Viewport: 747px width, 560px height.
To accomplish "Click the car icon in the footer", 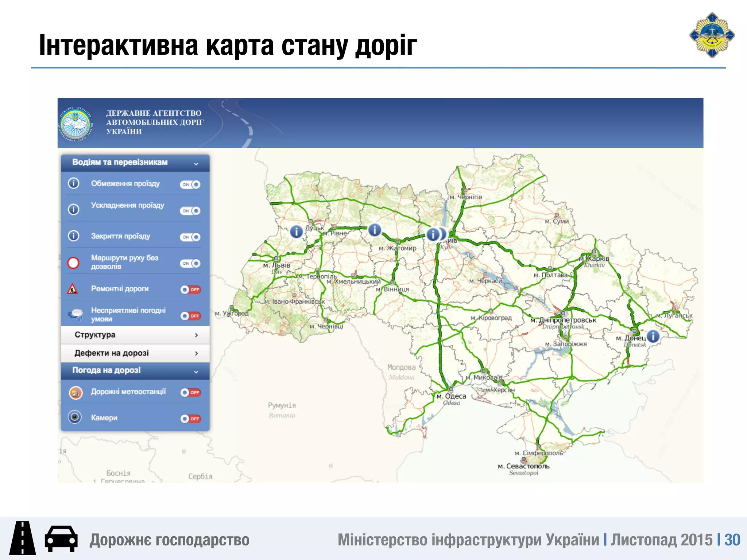I will tap(61, 538).
